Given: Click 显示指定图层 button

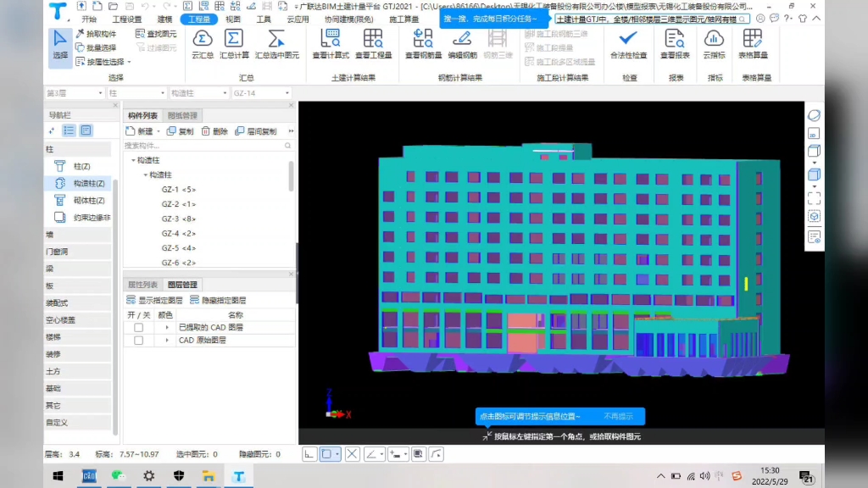Looking at the screenshot, I should pos(155,300).
